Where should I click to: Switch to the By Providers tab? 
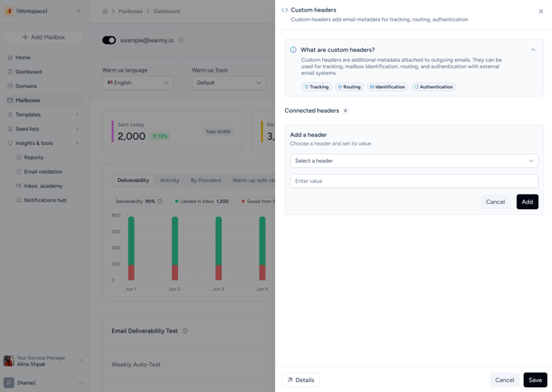(206, 180)
